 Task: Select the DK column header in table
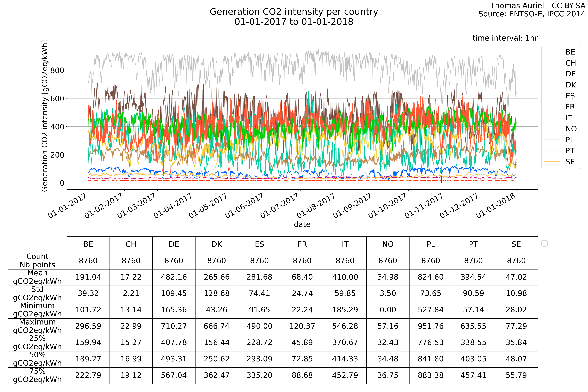tap(216, 244)
